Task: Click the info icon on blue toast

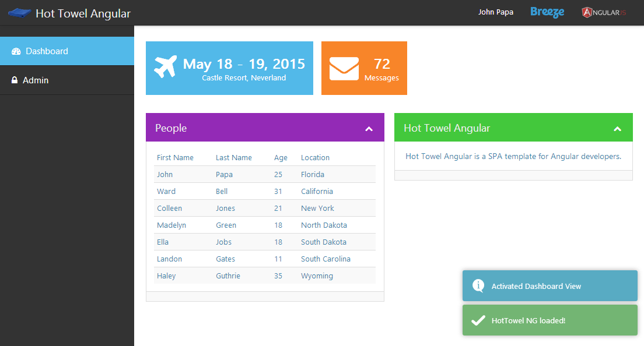Action: [478, 286]
